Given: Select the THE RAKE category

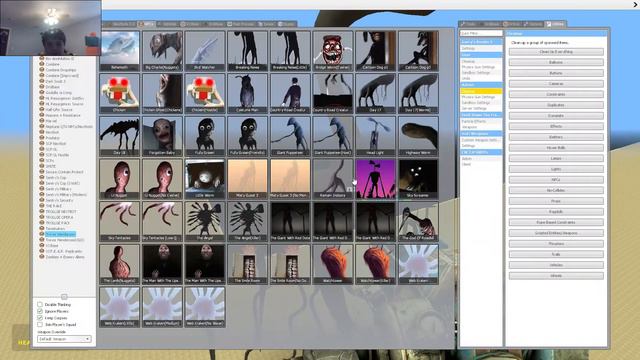Looking at the screenshot, I should 53,206.
